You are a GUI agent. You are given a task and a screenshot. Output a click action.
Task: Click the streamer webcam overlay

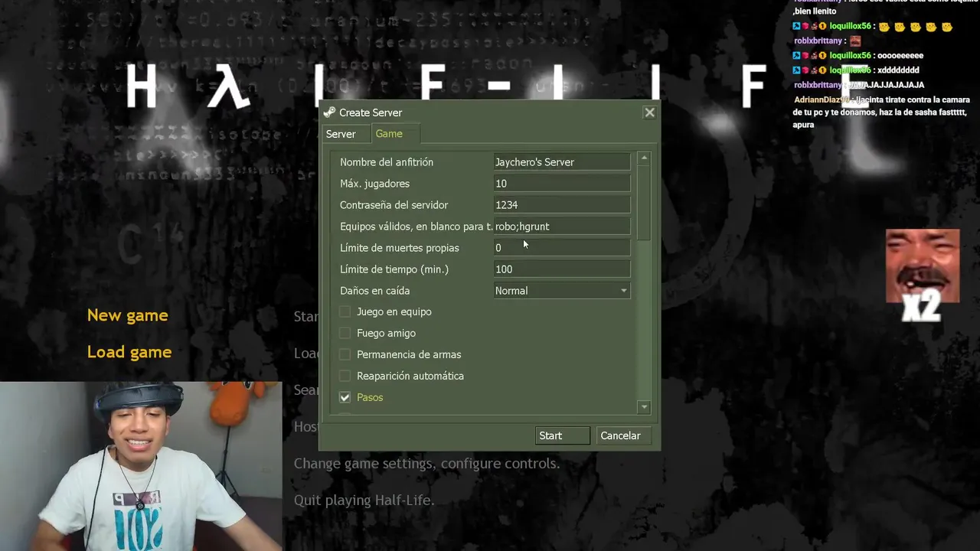[x=141, y=466]
